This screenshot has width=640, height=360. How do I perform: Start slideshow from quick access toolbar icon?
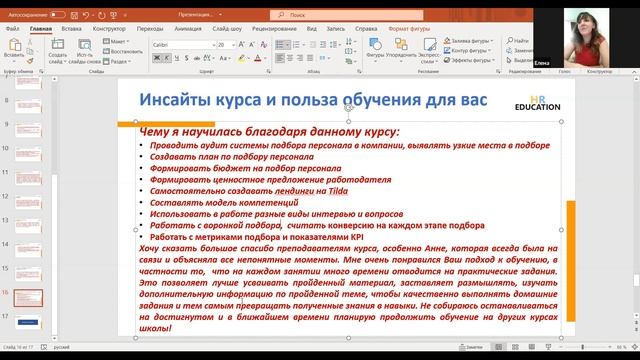pyautogui.click(x=114, y=15)
